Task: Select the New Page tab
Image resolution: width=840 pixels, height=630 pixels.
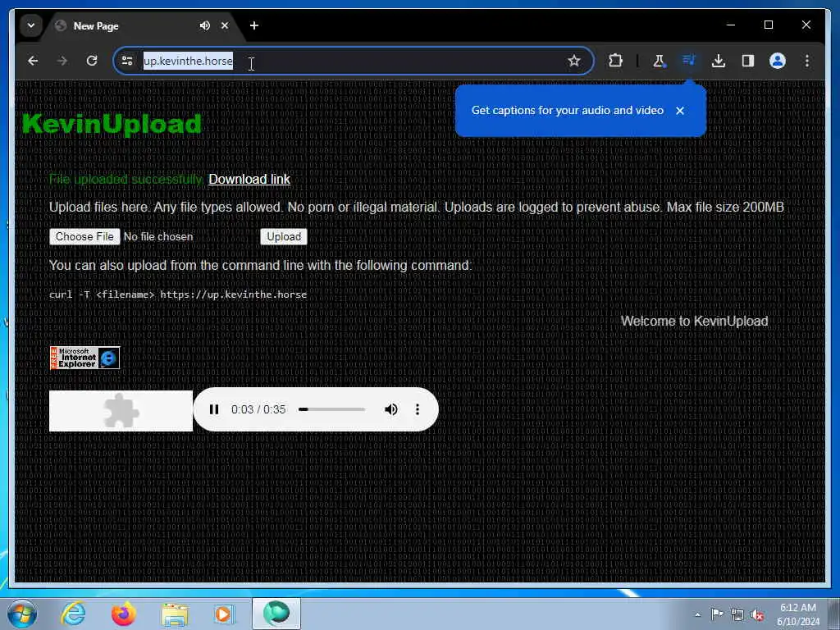Action: click(x=142, y=25)
